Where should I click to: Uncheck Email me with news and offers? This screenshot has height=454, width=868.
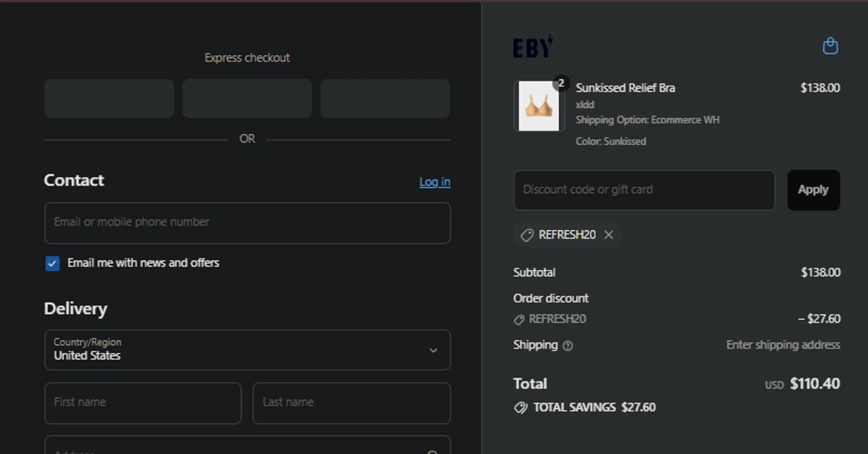(52, 263)
